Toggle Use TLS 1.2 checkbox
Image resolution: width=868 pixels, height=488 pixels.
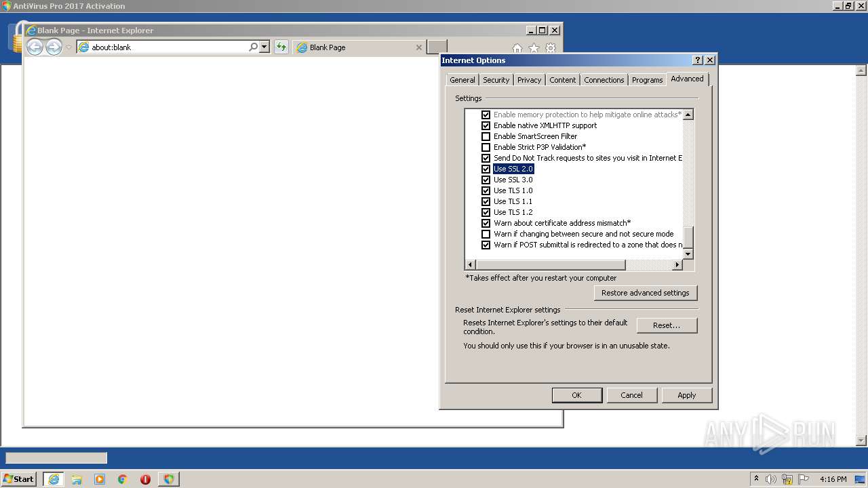pyautogui.click(x=486, y=212)
